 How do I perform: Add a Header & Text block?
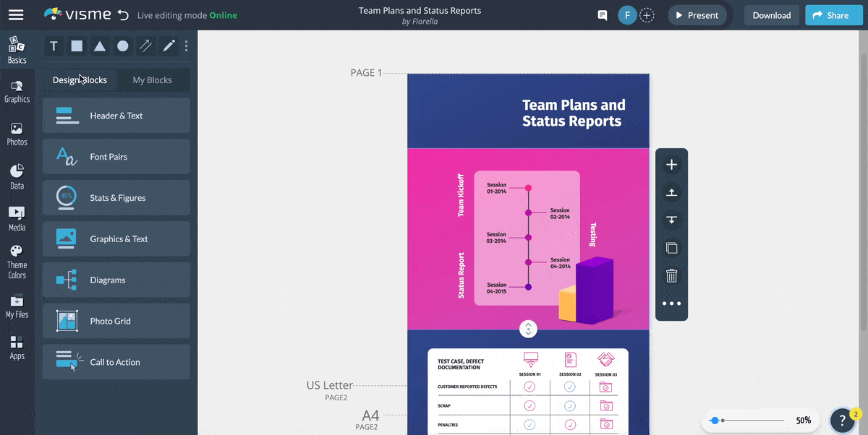pyautogui.click(x=116, y=116)
